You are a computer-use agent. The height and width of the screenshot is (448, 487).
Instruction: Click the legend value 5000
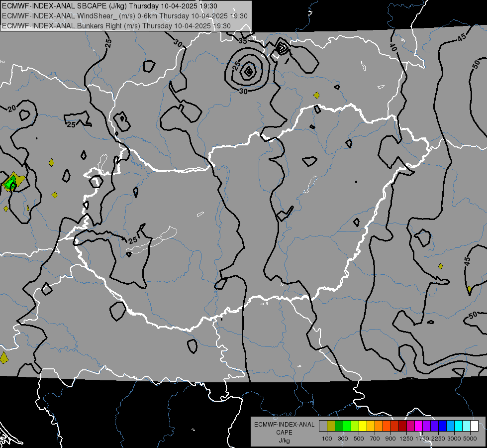(x=470, y=439)
